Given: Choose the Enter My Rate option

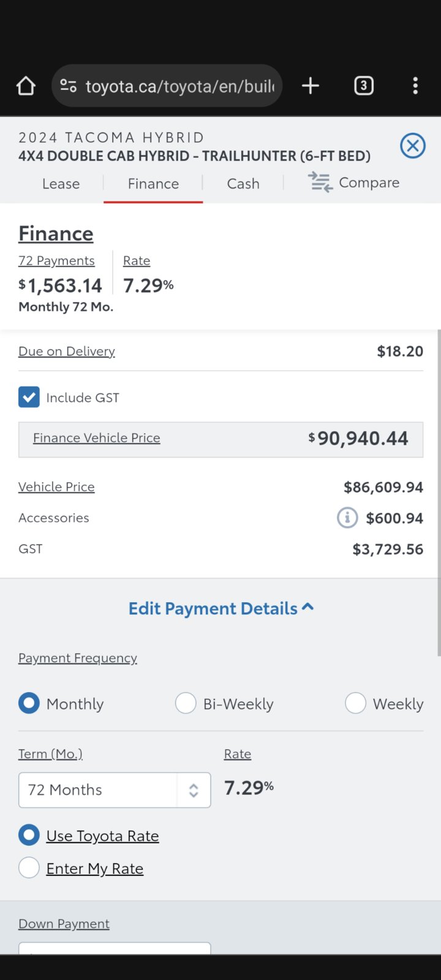Looking at the screenshot, I should [29, 868].
